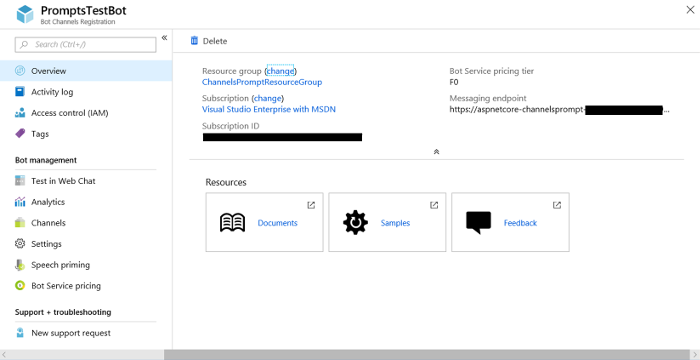Open ChannelsPromptResourceGroup link
This screenshot has height=360, width=700.
click(x=262, y=82)
